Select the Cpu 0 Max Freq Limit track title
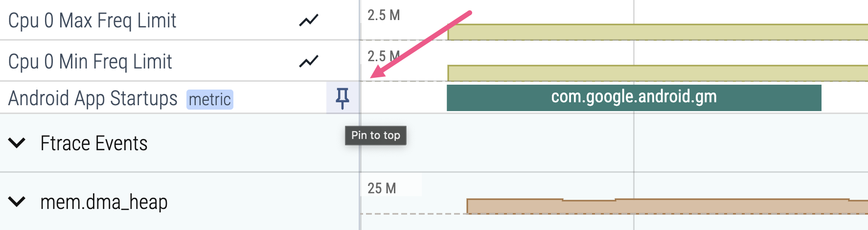The height and width of the screenshot is (230, 868). (92, 21)
